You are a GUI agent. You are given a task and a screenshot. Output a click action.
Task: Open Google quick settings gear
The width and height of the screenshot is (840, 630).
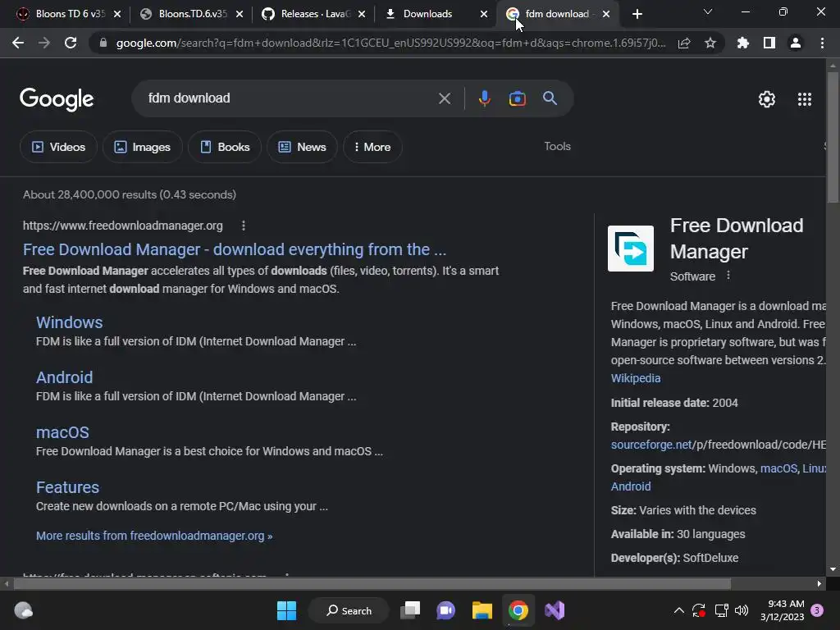coord(767,99)
